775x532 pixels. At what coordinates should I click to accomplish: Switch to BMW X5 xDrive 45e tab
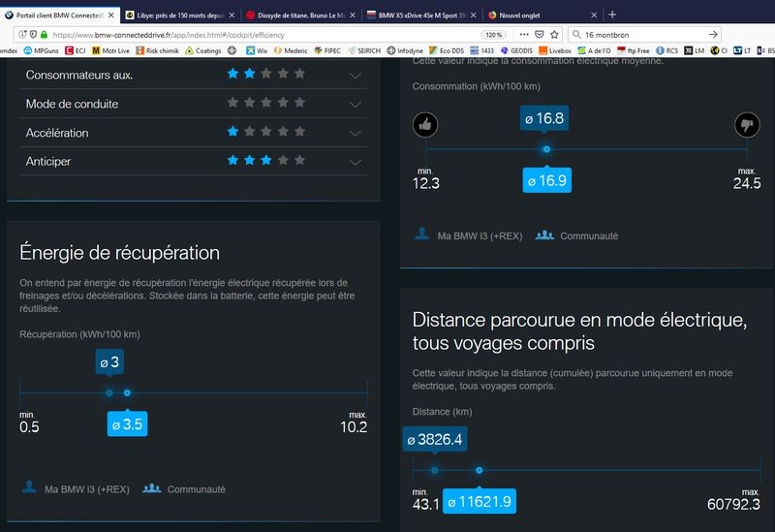click(x=421, y=15)
